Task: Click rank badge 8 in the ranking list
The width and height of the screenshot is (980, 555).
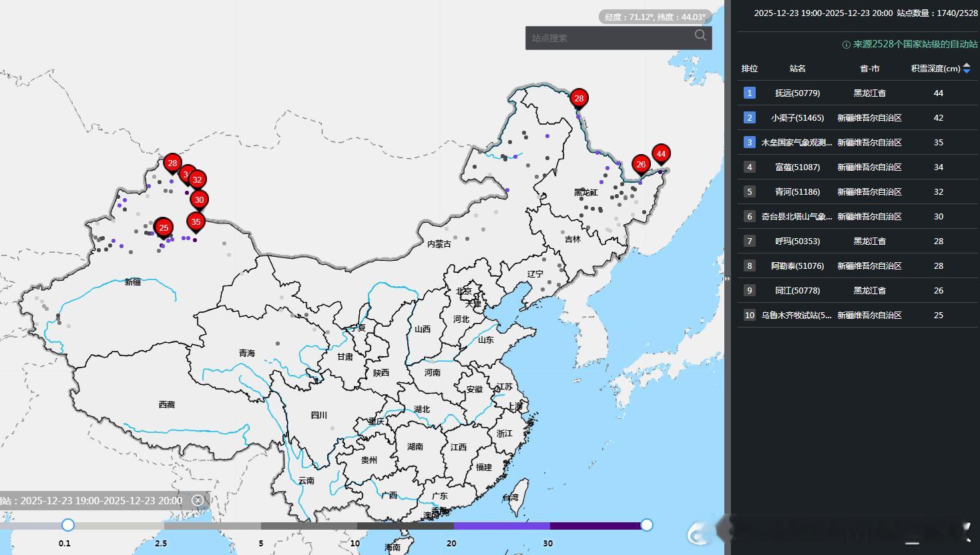Action: click(x=750, y=266)
